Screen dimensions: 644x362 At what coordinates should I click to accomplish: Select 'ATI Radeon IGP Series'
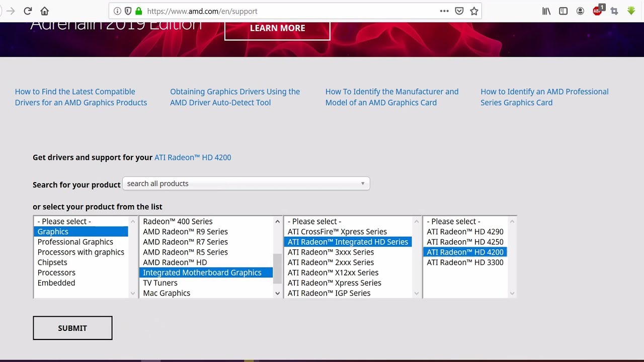pyautogui.click(x=348, y=293)
